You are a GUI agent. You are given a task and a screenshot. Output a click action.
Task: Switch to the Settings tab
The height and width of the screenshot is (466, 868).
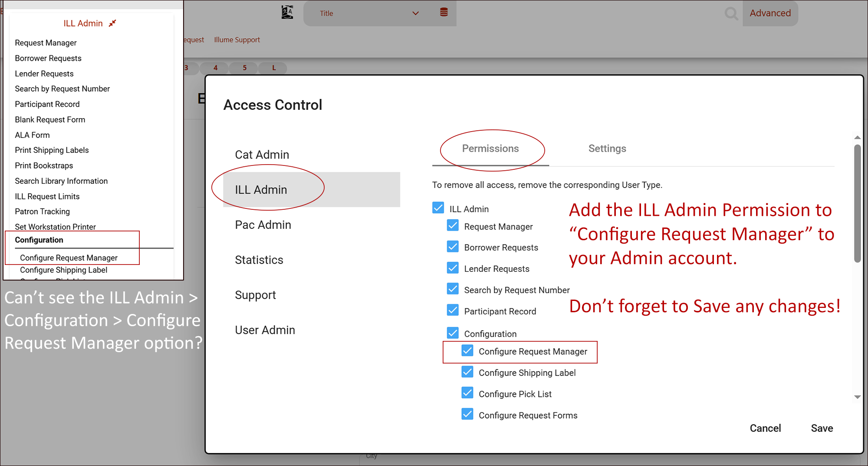coord(607,149)
